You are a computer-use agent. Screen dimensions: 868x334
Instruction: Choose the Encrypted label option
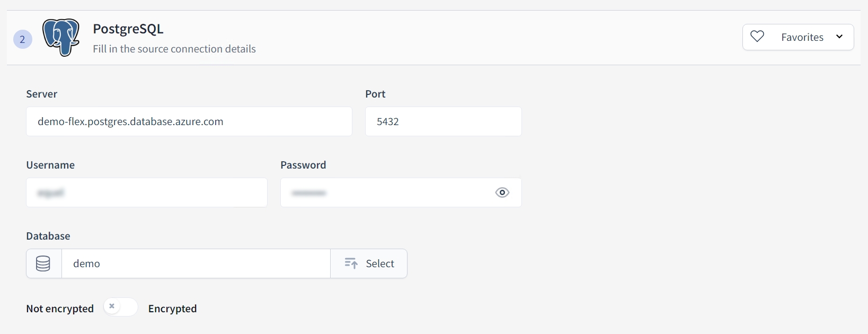pyautogui.click(x=172, y=309)
